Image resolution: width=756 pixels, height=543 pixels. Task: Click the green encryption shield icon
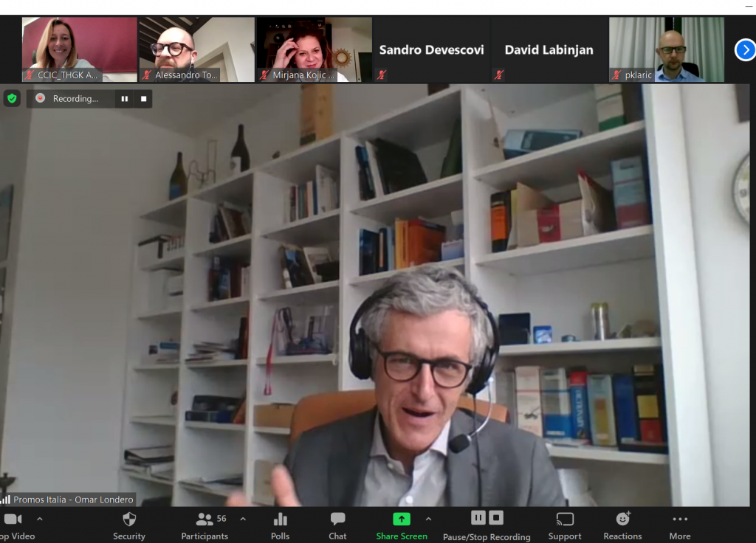(x=12, y=98)
